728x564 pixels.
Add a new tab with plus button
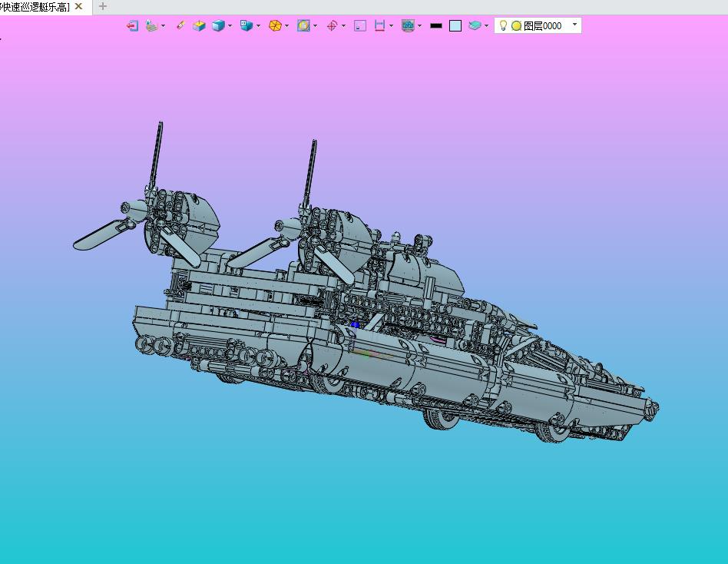pyautogui.click(x=103, y=6)
